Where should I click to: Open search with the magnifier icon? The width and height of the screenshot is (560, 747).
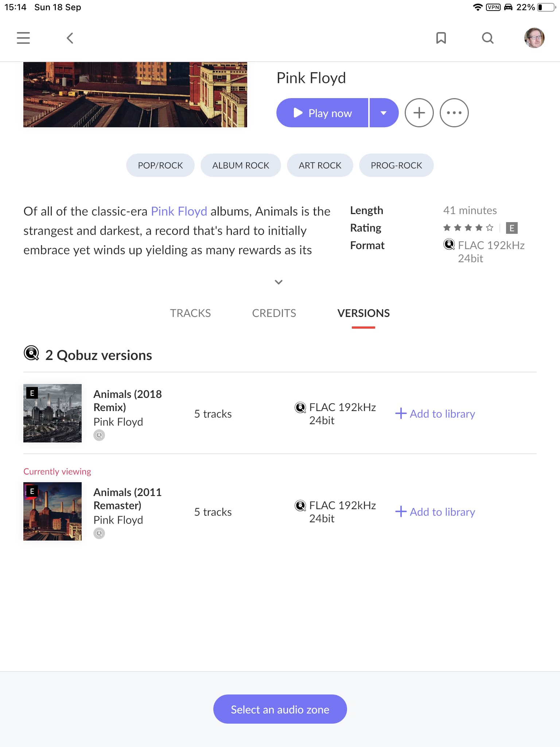[x=487, y=38]
